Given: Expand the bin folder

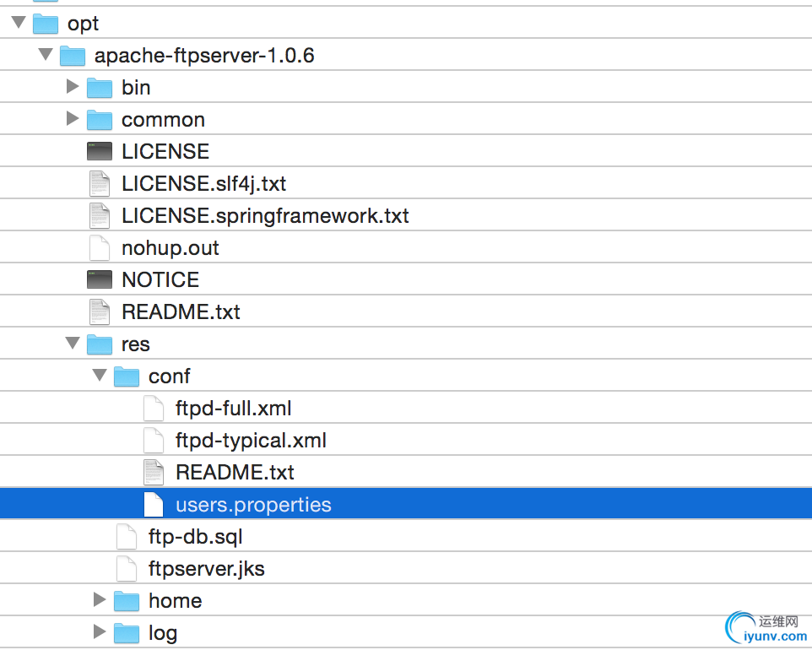Looking at the screenshot, I should pyautogui.click(x=73, y=86).
